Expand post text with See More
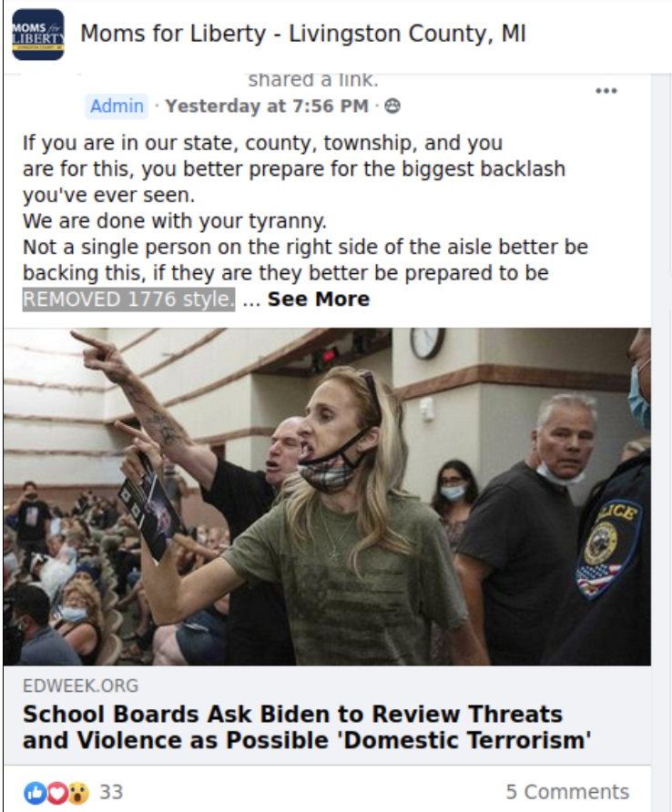Screen dimensions: 672x812 pyautogui.click(x=319, y=299)
